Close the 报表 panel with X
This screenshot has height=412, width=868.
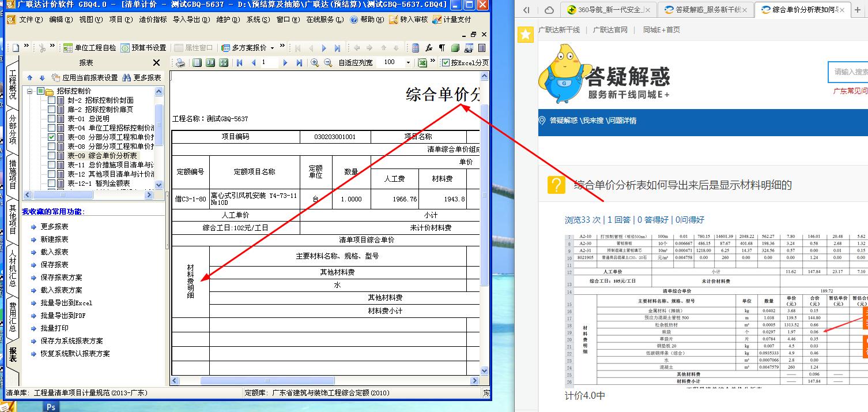(x=156, y=62)
